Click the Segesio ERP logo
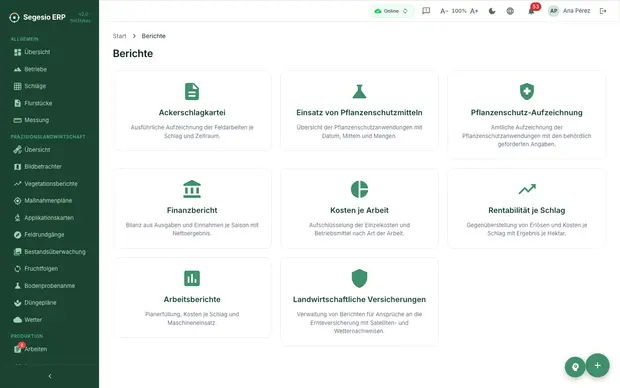The height and width of the screenshot is (388, 620). click(x=38, y=17)
